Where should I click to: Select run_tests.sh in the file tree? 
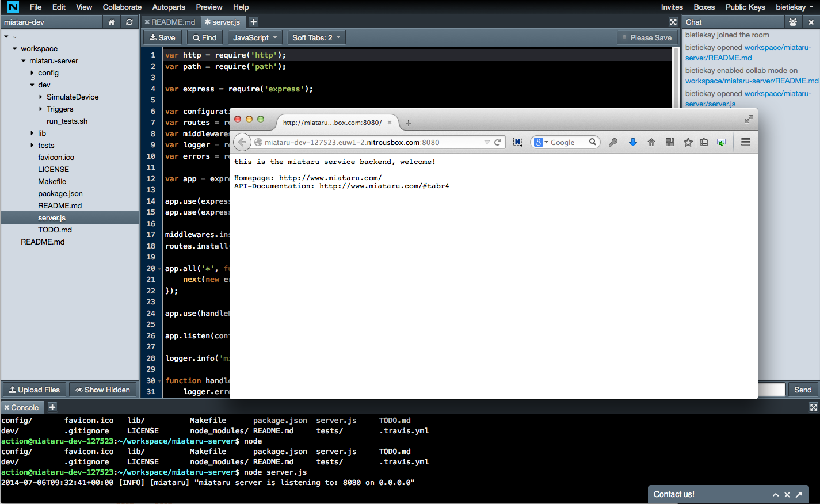coord(67,121)
